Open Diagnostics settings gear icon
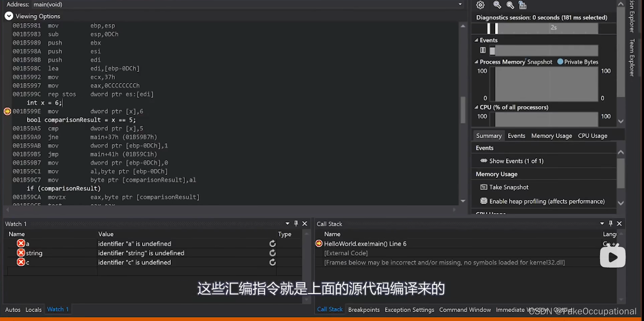 tap(481, 5)
